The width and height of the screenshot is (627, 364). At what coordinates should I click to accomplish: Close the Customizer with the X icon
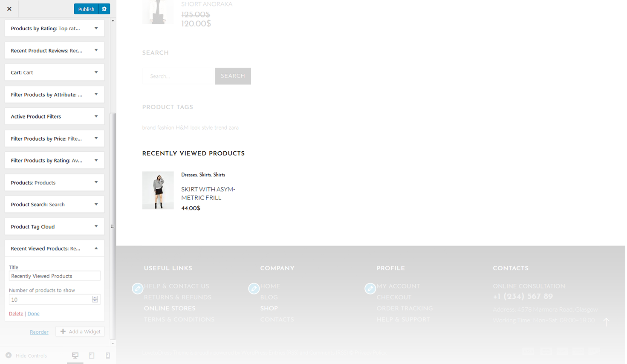click(9, 9)
